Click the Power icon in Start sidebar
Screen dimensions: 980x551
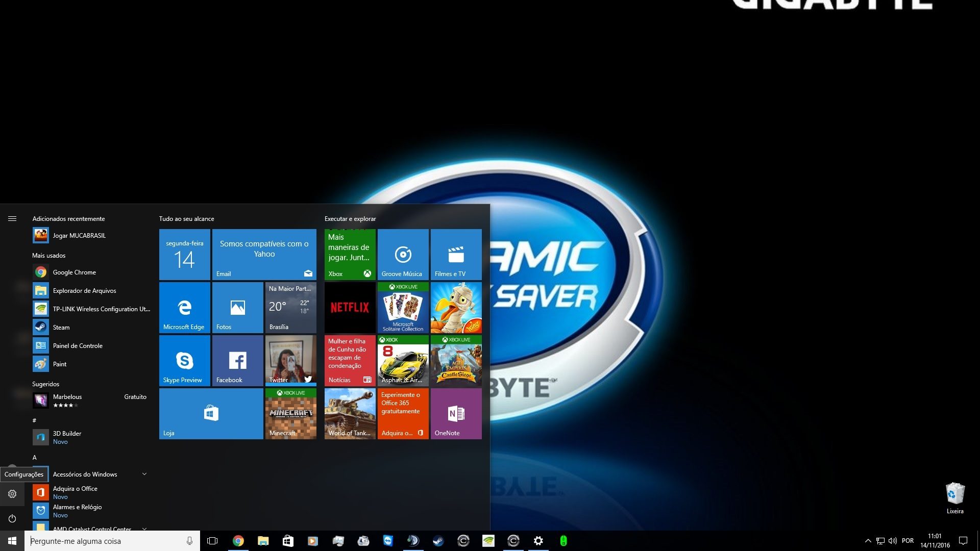tap(12, 518)
